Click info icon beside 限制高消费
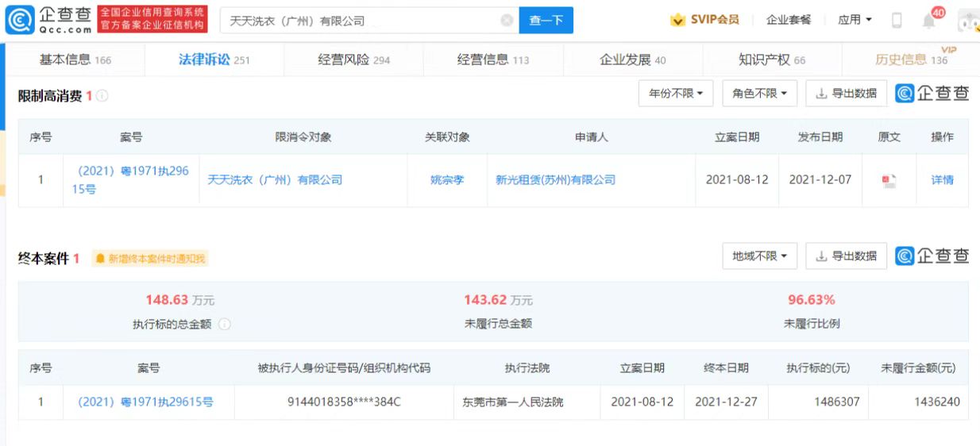 (x=102, y=96)
